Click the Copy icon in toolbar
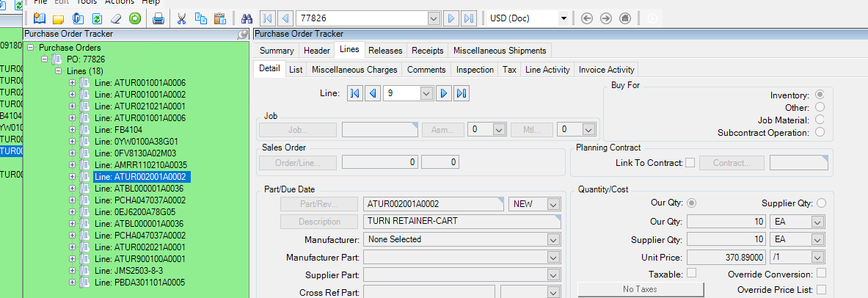This screenshot has height=298, width=868. tap(200, 18)
